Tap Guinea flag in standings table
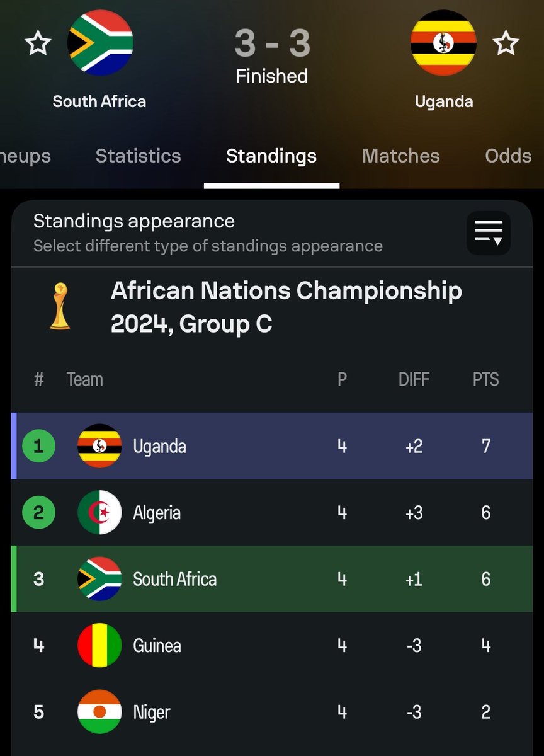The image size is (544, 756). pos(99,646)
